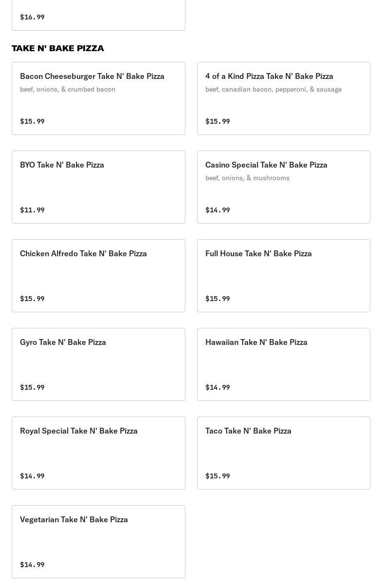Click the 4 of a Kind ingredients text

pos(273,89)
